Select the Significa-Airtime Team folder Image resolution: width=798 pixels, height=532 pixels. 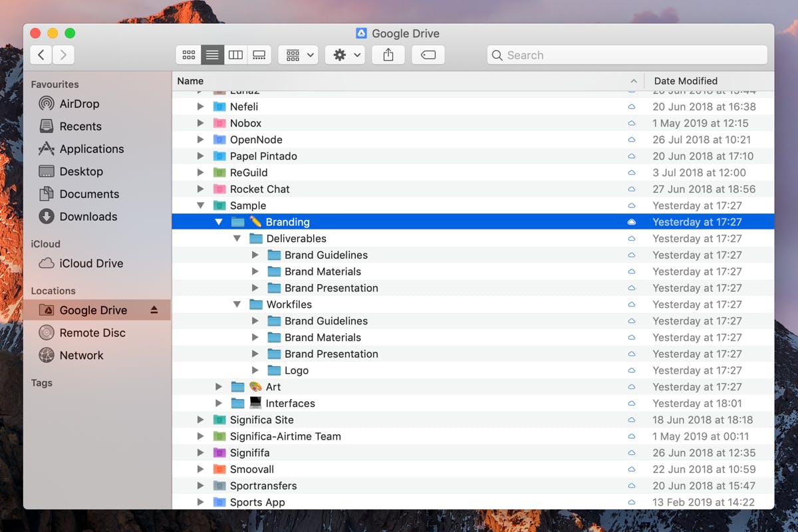pos(473,436)
